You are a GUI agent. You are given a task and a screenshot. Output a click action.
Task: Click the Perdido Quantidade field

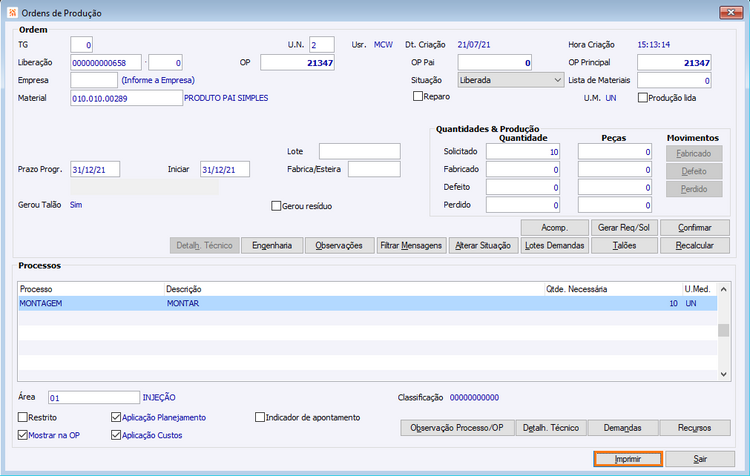click(x=523, y=205)
